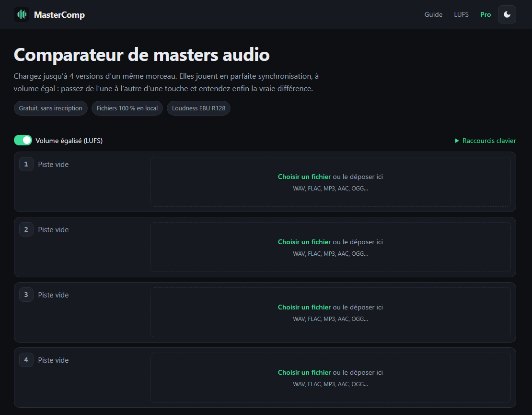Click the track number 4 badge
Image resolution: width=532 pixels, height=415 pixels.
point(26,360)
